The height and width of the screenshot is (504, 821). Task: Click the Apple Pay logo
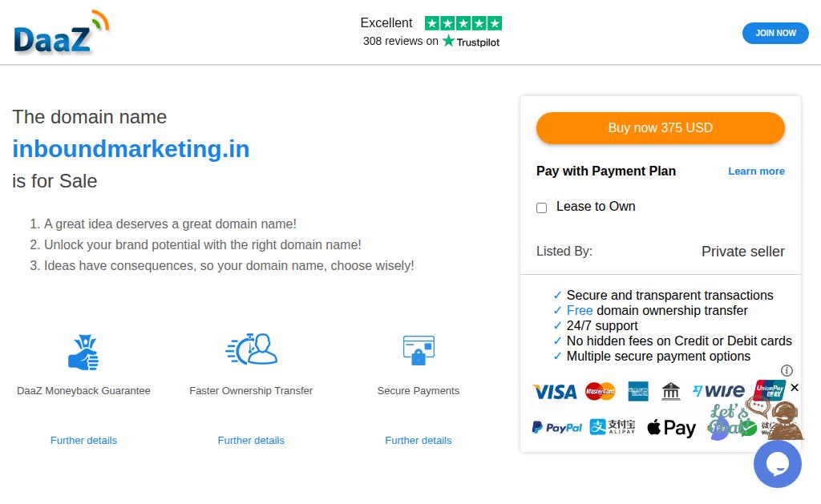point(671,428)
